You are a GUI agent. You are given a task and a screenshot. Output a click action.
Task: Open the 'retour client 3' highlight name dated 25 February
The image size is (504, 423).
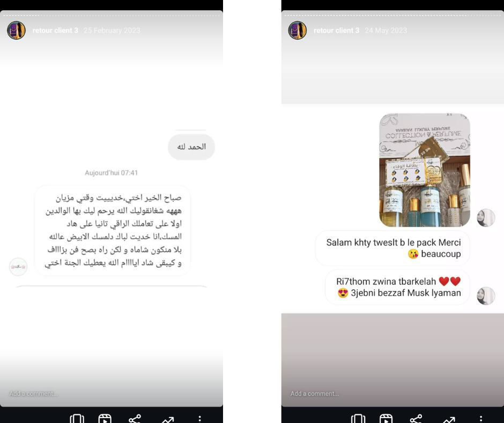(x=55, y=30)
